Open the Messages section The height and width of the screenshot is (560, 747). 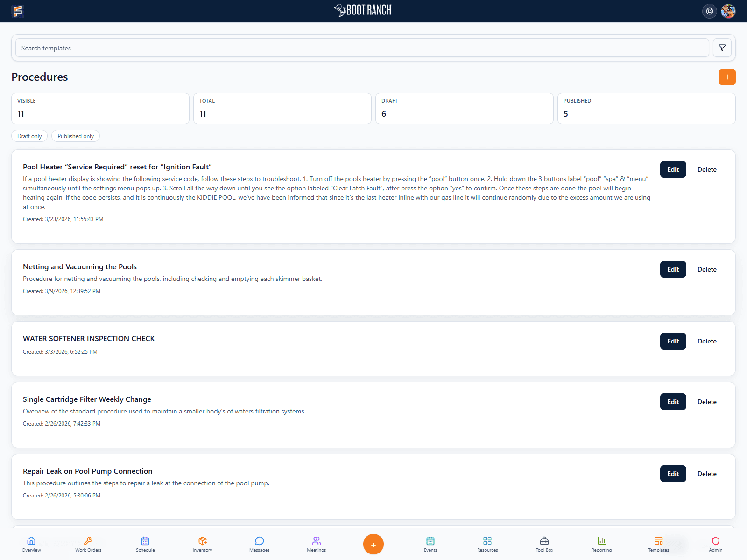[259, 544]
